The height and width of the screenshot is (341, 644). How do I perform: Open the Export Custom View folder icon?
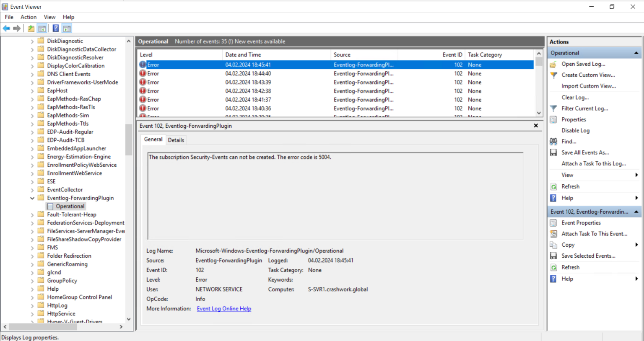coord(31,28)
